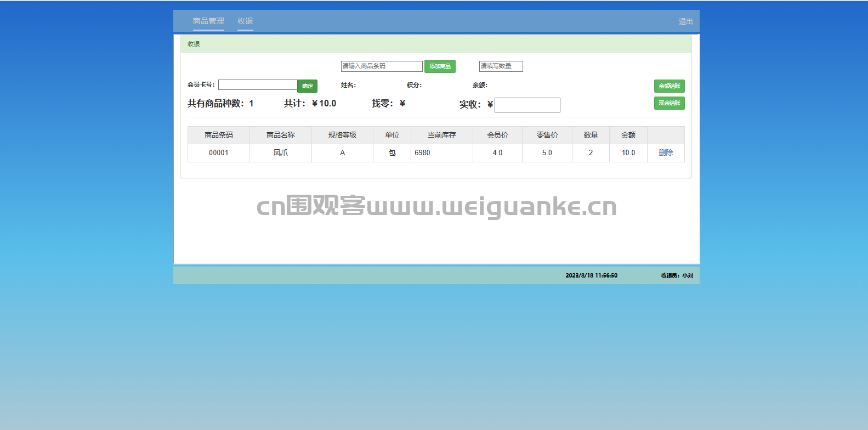Click the 会员卡号 input field
The image size is (868, 430).
tap(258, 85)
